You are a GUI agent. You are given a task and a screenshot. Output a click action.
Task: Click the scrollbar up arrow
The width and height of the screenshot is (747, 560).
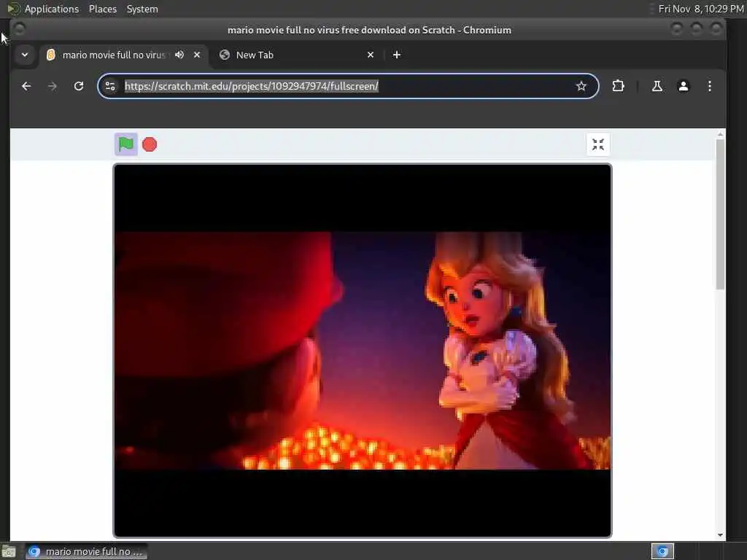tap(720, 135)
